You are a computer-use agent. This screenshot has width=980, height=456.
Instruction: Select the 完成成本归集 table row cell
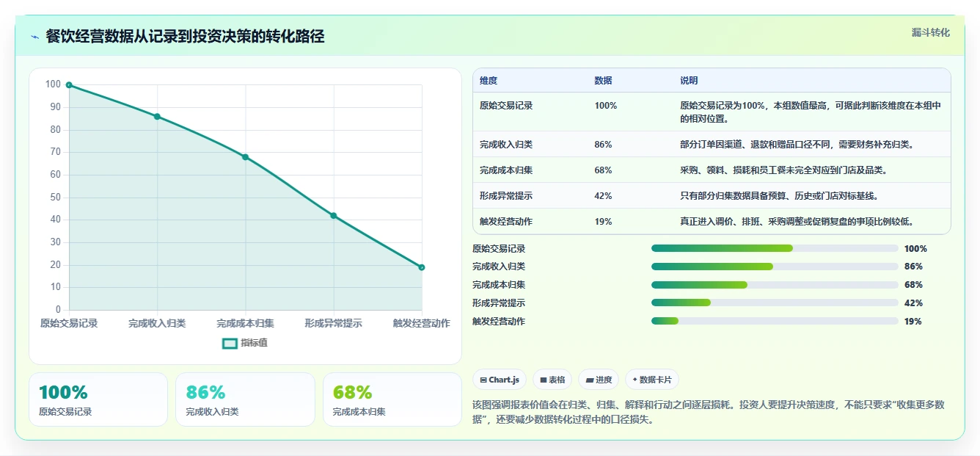506,170
